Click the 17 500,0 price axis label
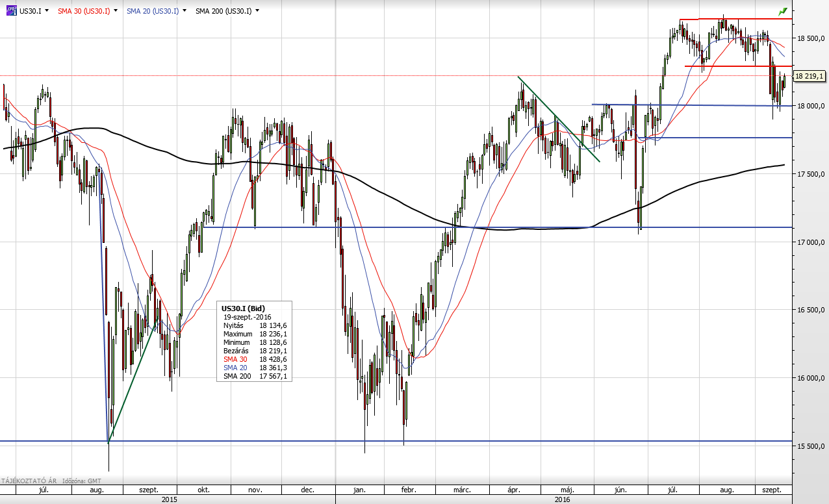Image resolution: width=829 pixels, height=504 pixels. (x=811, y=174)
